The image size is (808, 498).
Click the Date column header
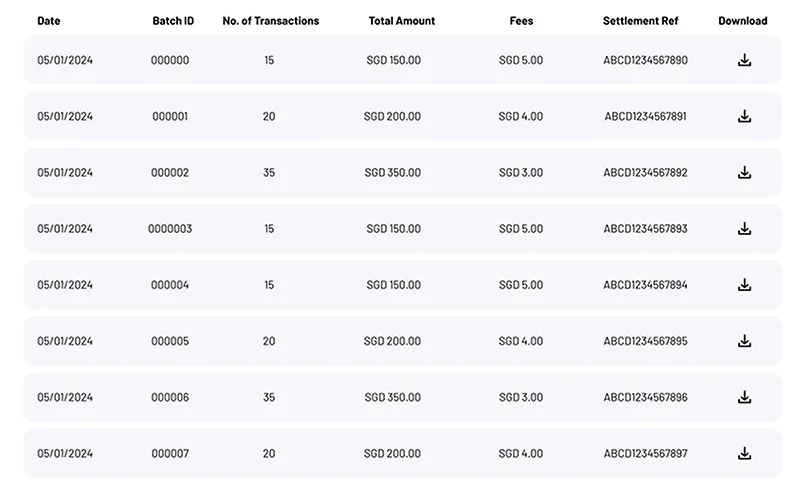coord(48,21)
